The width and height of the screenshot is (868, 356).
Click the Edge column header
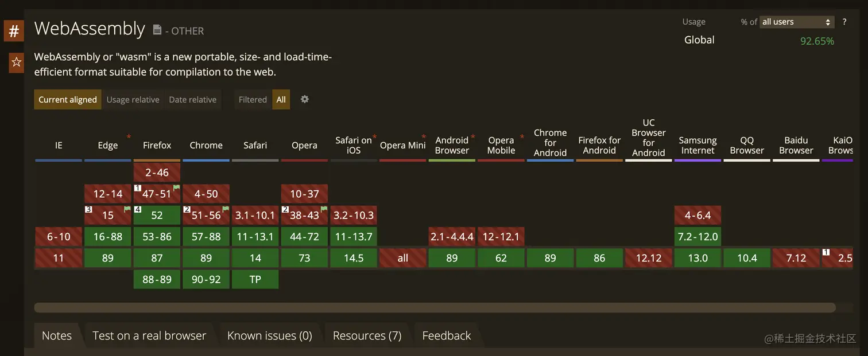tap(108, 146)
